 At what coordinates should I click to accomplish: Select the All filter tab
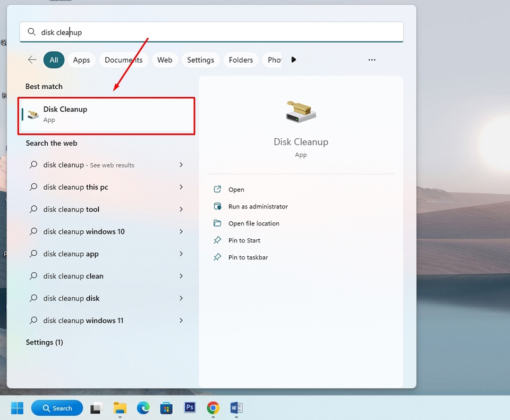54,60
